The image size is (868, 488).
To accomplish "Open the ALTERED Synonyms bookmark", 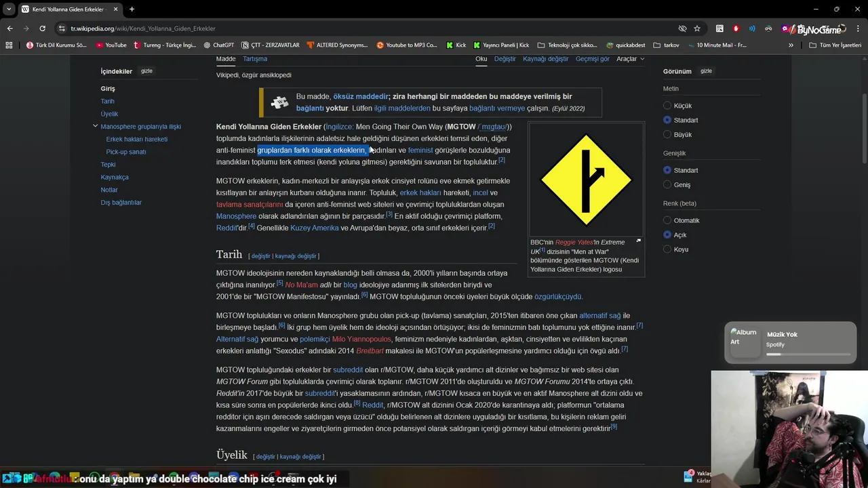I will 336,45.
